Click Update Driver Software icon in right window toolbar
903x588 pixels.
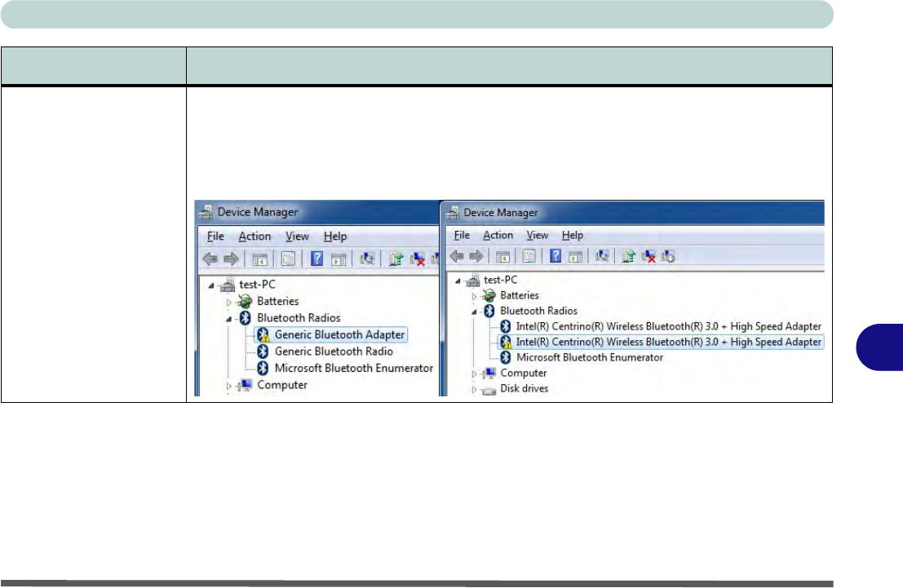[x=627, y=256]
